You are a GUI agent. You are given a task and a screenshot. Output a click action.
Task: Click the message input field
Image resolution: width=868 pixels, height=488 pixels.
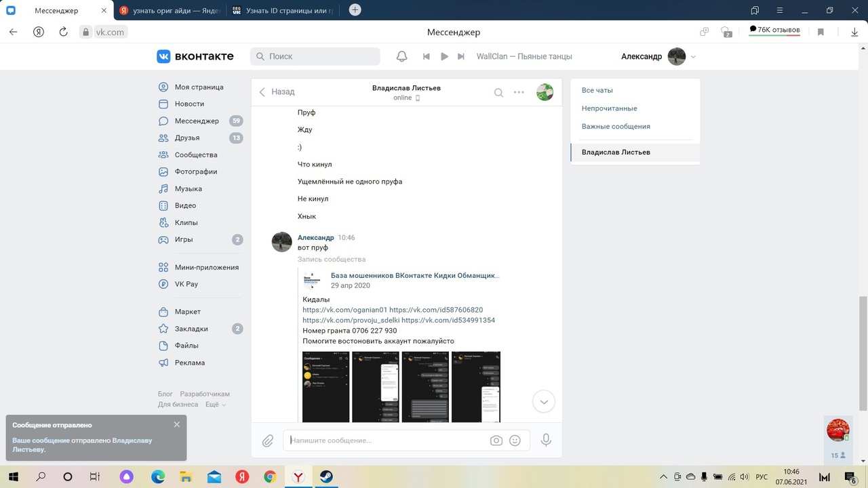click(387, 441)
